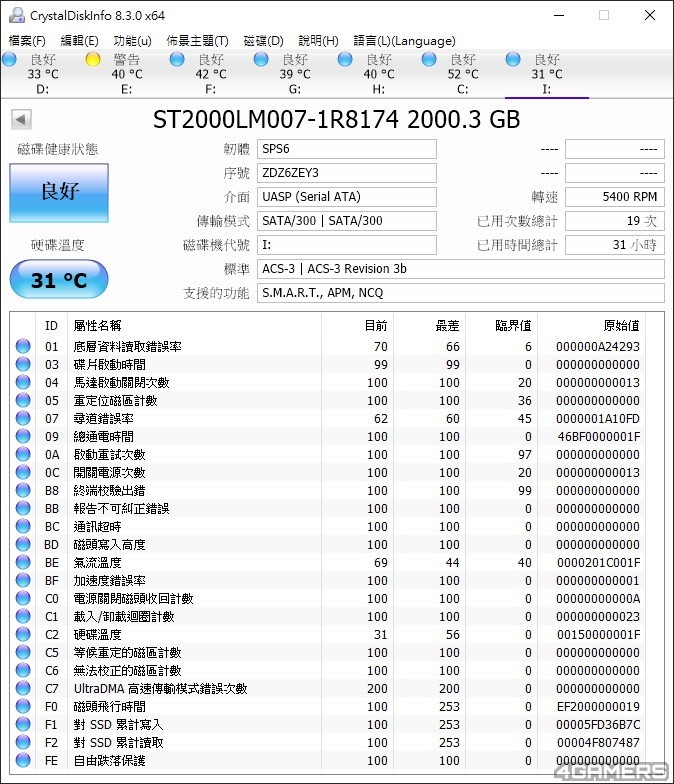Select row 底層資料讀取錯誤率

click(x=330, y=346)
